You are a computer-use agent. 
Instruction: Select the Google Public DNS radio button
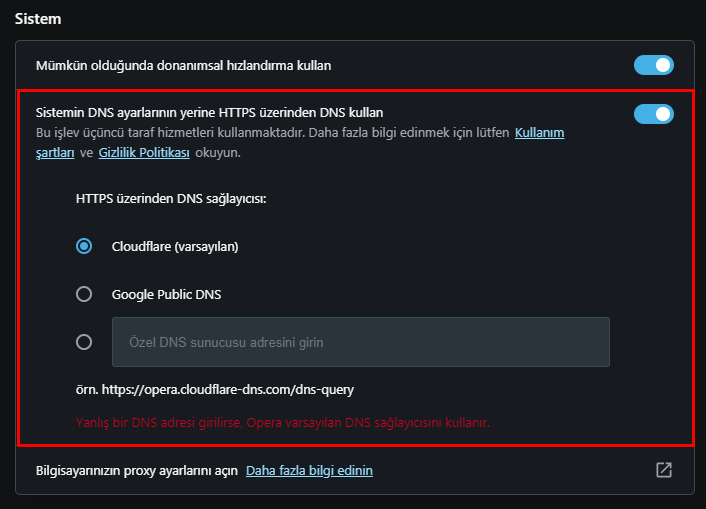(x=85, y=294)
